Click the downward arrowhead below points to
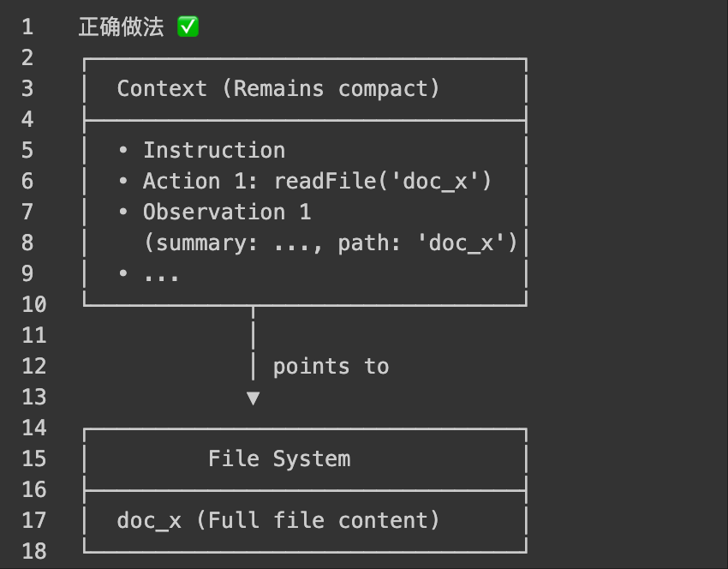This screenshot has width=728, height=569. tap(253, 398)
